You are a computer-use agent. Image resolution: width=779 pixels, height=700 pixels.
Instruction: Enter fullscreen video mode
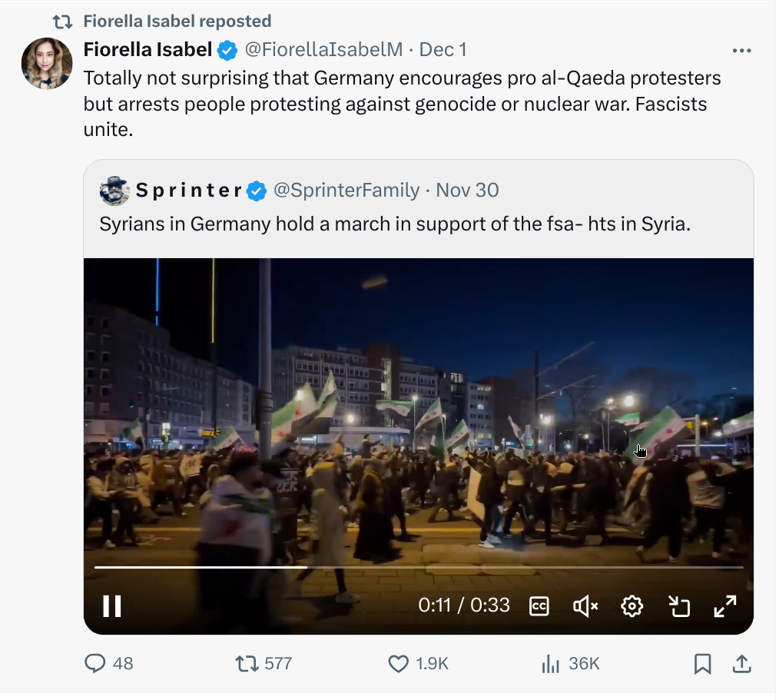tap(724, 606)
